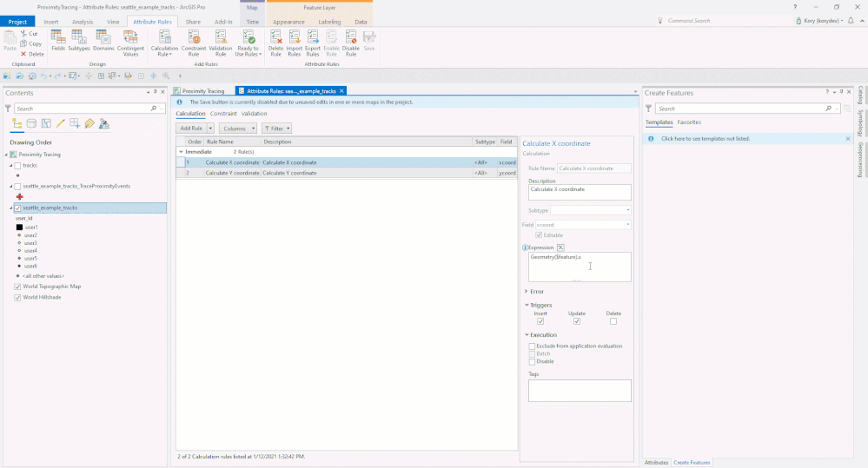Viewport: 868px width, 468px height.
Task: Collapse the Triggers section
Action: [527, 305]
